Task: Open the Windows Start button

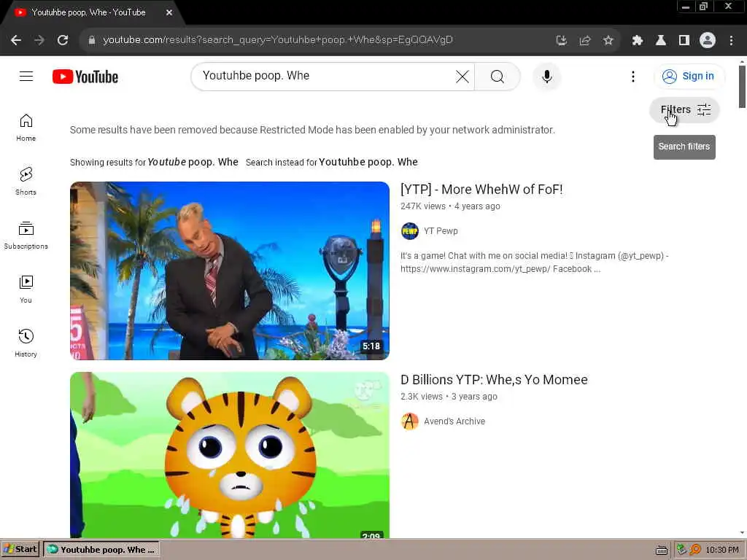Action: click(x=20, y=550)
